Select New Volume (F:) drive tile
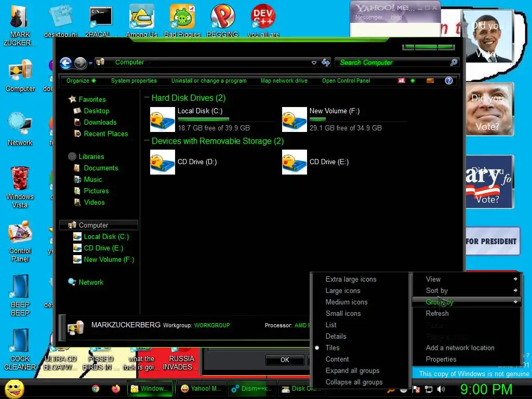 (x=344, y=119)
